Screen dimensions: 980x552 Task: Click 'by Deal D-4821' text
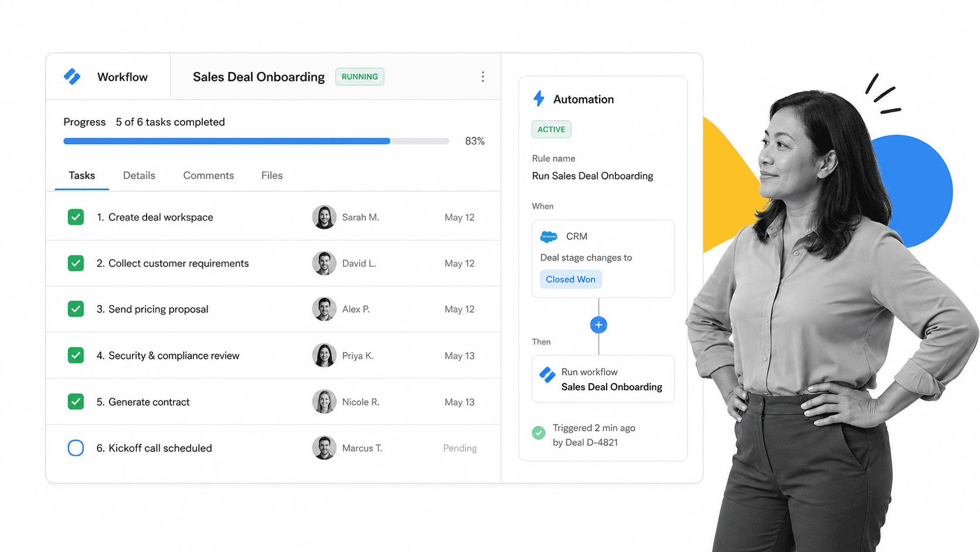pos(585,442)
